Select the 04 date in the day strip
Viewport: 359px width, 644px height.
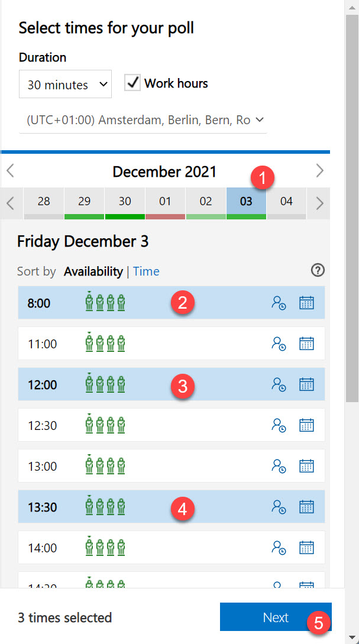click(x=286, y=201)
